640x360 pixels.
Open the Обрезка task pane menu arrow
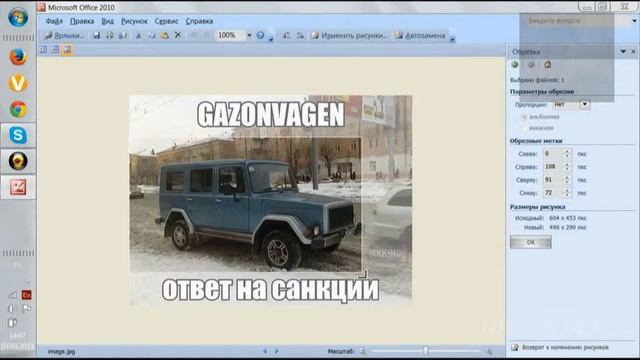tap(623, 51)
